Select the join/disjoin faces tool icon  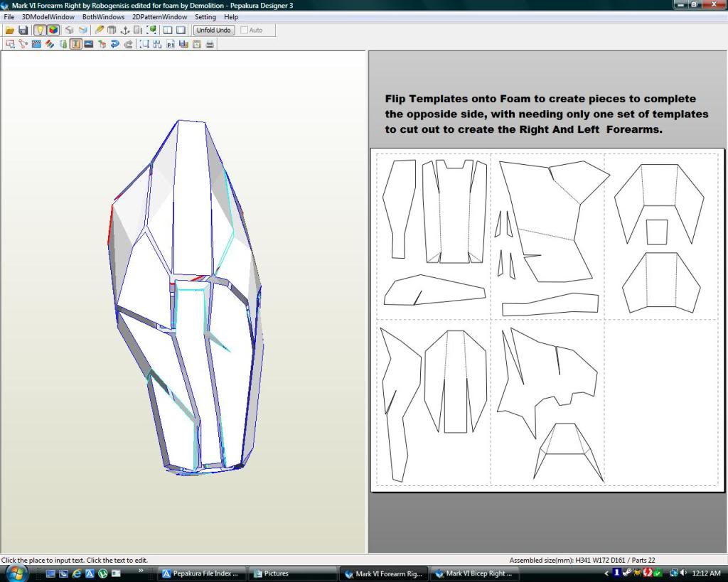point(23,44)
